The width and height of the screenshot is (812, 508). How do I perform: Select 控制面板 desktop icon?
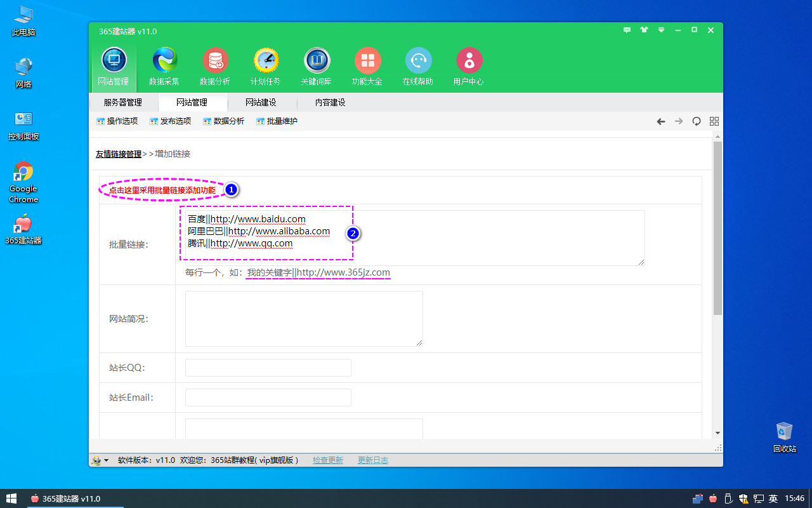(23, 126)
